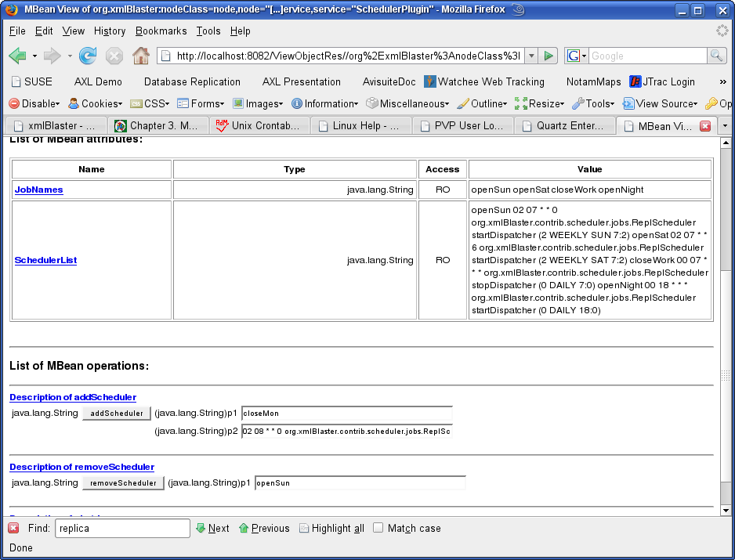Click the Stop loading button

click(114, 56)
